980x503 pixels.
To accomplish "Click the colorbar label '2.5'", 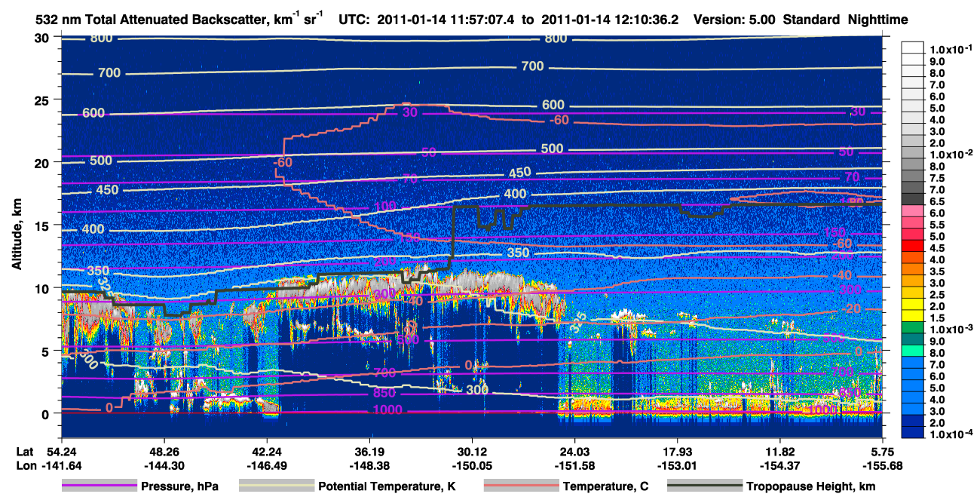I will coord(939,295).
